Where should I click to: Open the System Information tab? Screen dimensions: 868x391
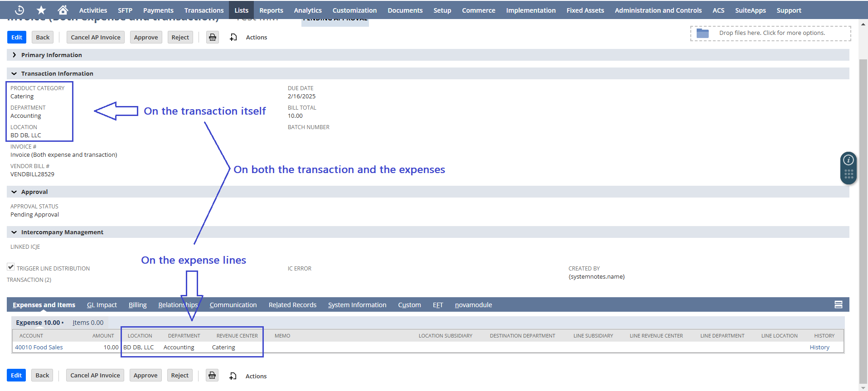click(357, 305)
